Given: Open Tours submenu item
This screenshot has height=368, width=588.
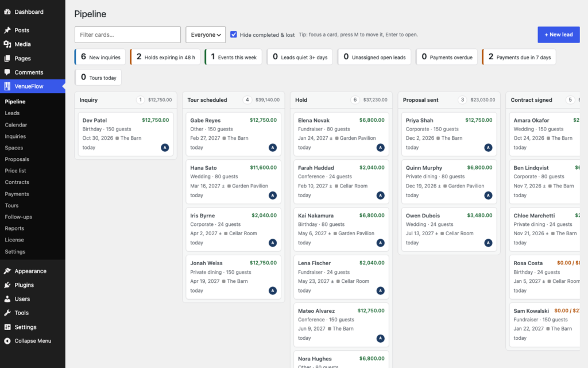Looking at the screenshot, I should [x=11, y=205].
